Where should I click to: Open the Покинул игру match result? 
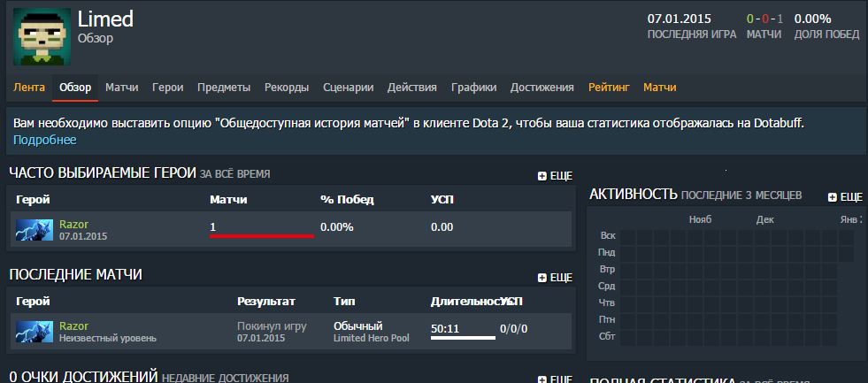[x=272, y=326]
